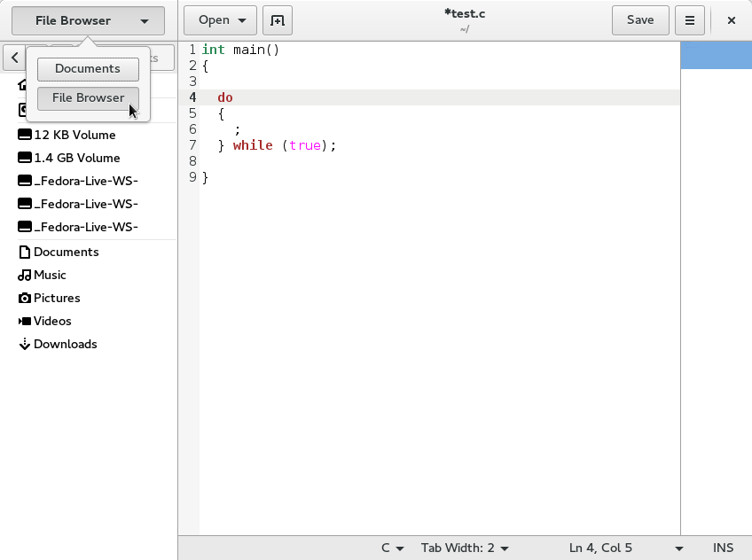Expand the File Browser panel dropdown
This screenshot has width=752, height=560.
coord(88,20)
